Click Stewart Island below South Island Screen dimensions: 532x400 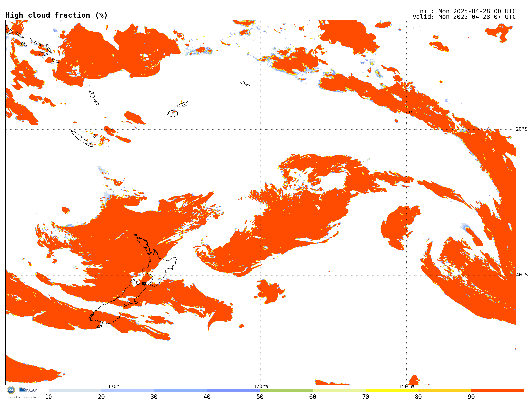pyautogui.click(x=99, y=326)
